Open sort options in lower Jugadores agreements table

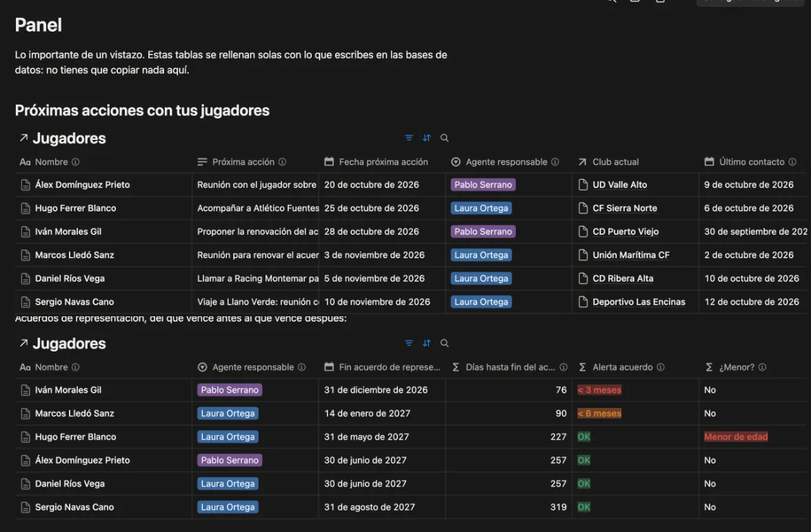click(x=426, y=343)
